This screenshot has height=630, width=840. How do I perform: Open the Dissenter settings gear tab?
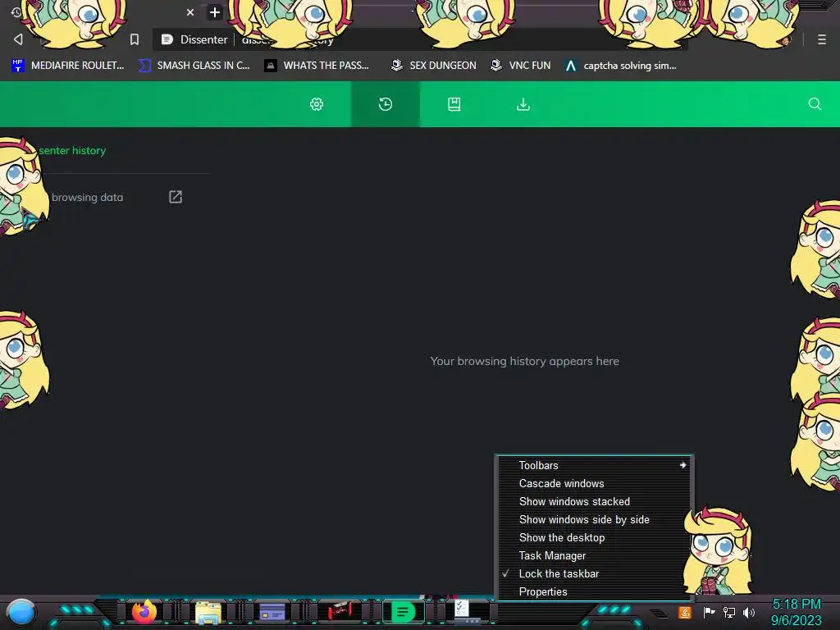click(x=317, y=104)
